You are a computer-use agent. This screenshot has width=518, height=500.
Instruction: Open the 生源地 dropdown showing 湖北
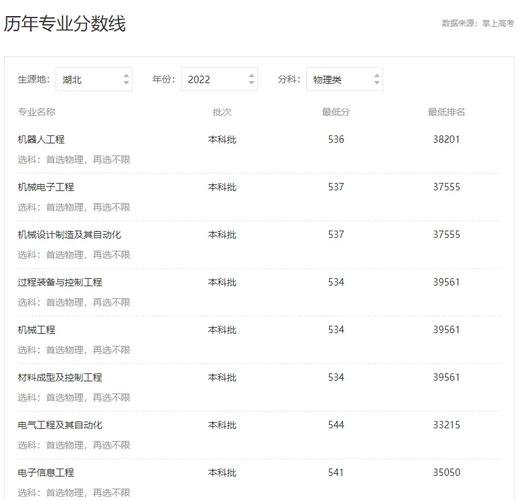[94, 79]
